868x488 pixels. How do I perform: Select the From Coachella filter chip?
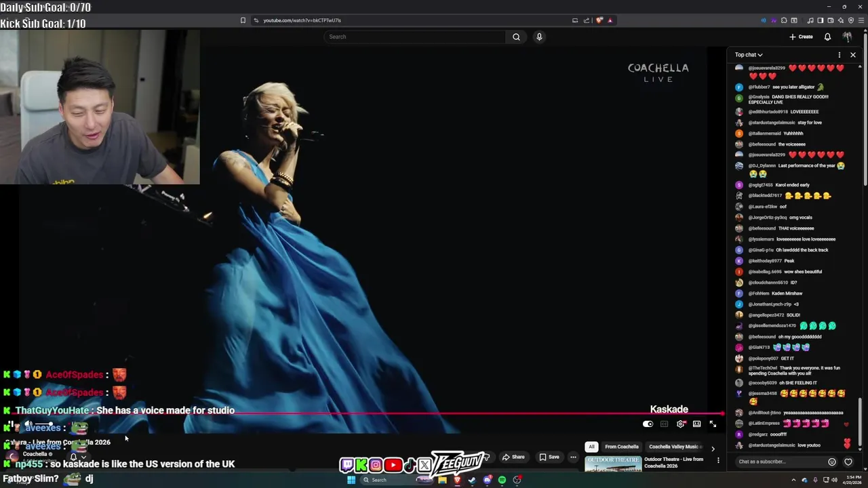[x=622, y=447]
